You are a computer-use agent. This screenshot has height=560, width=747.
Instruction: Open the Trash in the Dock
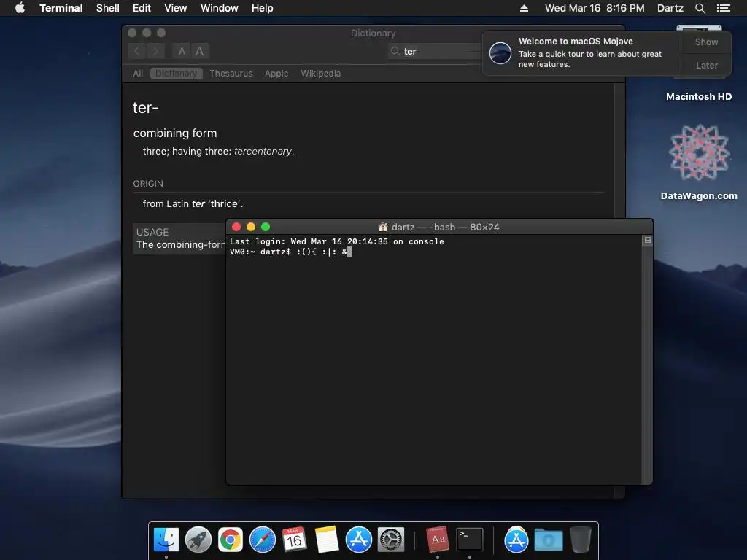tap(580, 540)
